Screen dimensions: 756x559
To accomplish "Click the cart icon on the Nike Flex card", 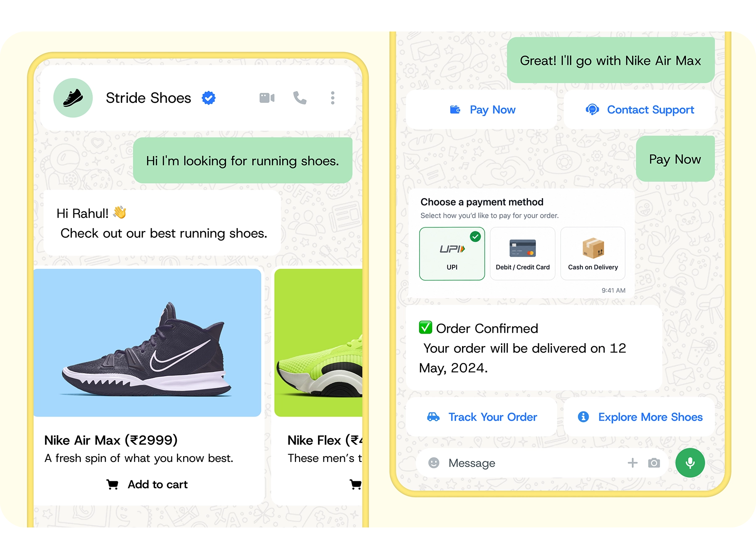I will click(x=356, y=485).
